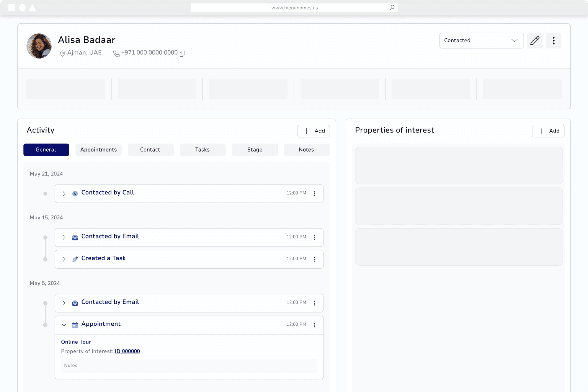This screenshot has height=392, width=588.
Task: Copy the phone number using copy icon
Action: pos(183,54)
